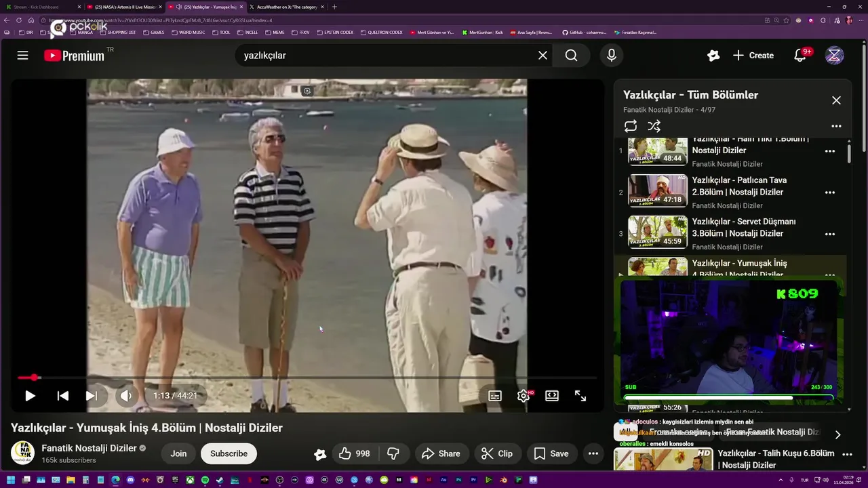Enter fullscreen mode
Image resolution: width=868 pixels, height=488 pixels.
(580, 396)
